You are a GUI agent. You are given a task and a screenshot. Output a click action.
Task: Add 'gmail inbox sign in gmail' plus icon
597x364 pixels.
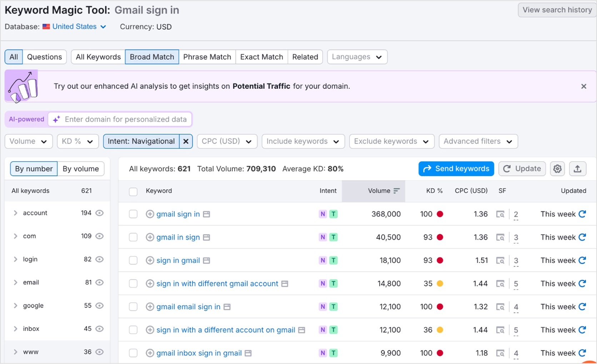(x=150, y=353)
